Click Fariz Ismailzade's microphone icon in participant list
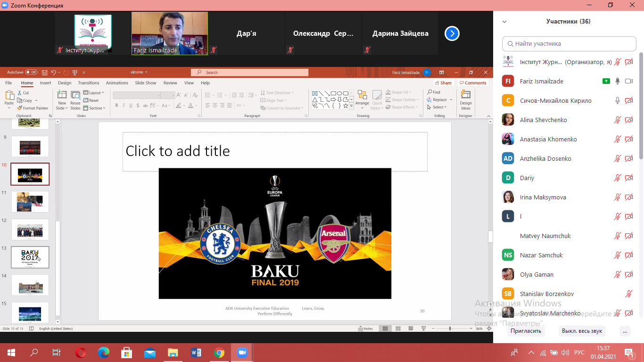Image resolution: width=644 pixels, height=362 pixels. point(617,81)
